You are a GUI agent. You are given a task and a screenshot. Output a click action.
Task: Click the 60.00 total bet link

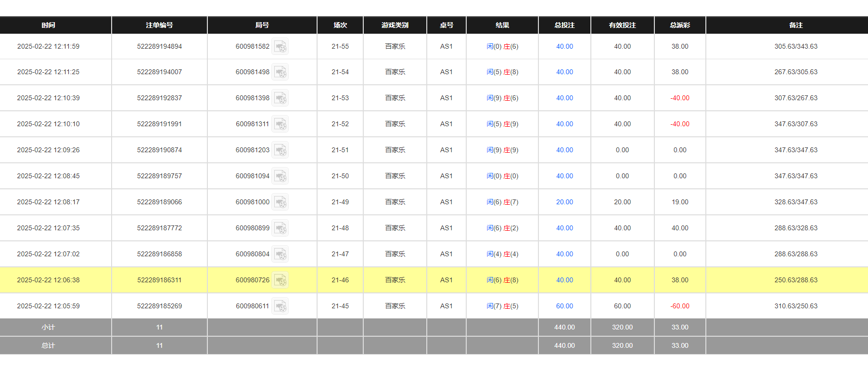(564, 306)
